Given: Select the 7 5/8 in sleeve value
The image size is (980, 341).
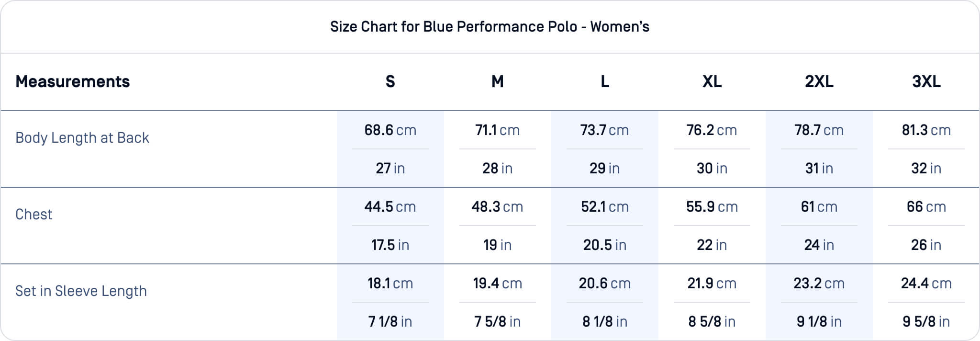Looking at the screenshot, I should click(x=497, y=321).
